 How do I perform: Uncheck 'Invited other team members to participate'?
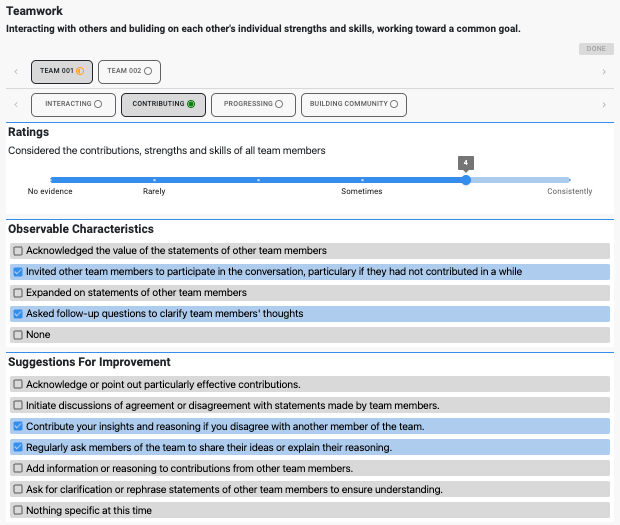(x=17, y=272)
